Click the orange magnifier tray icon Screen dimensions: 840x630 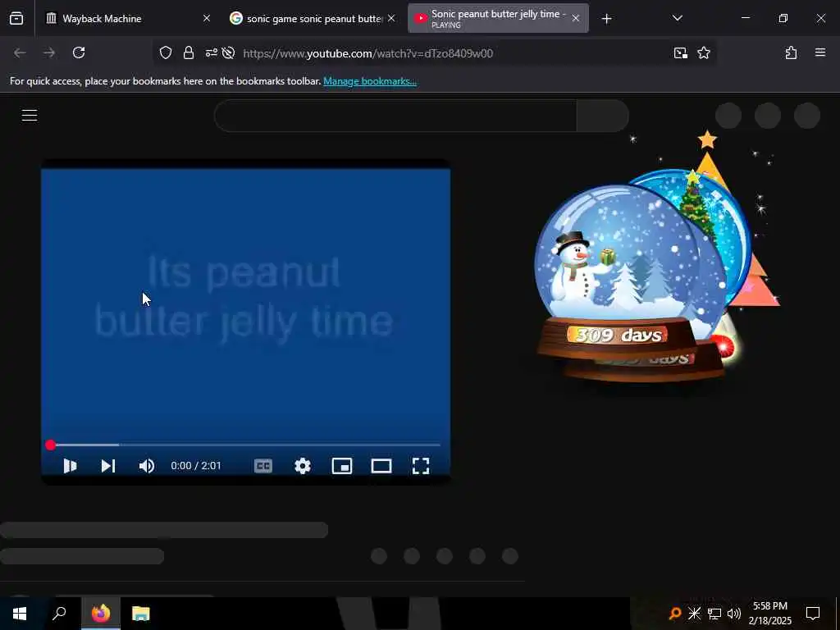674,614
